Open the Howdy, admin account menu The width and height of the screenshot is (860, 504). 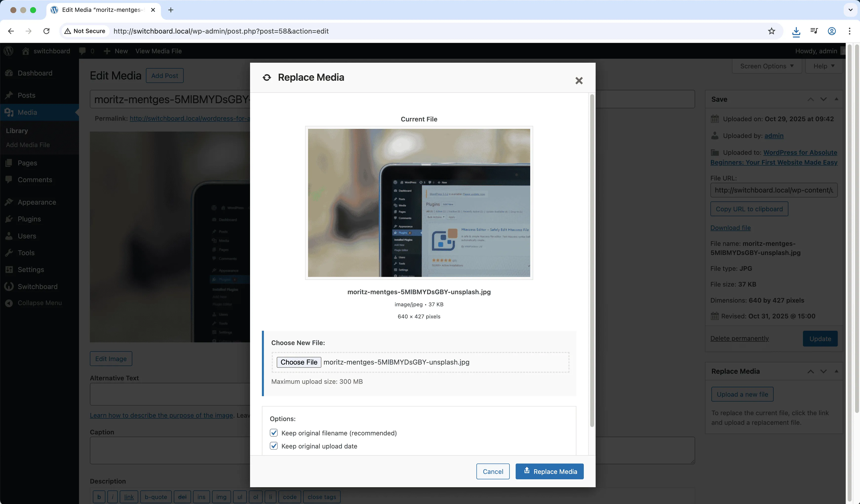(x=816, y=51)
